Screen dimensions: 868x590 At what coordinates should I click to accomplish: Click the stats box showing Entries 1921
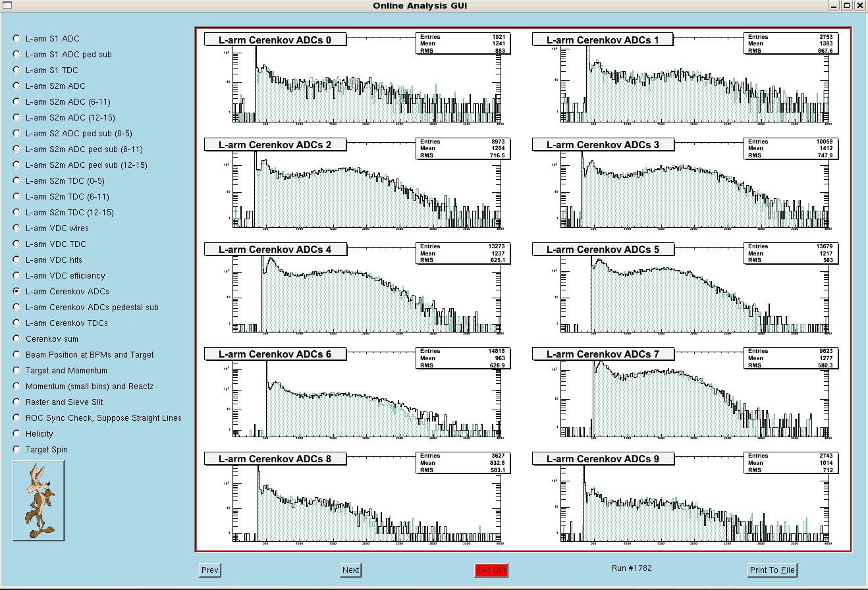462,43
